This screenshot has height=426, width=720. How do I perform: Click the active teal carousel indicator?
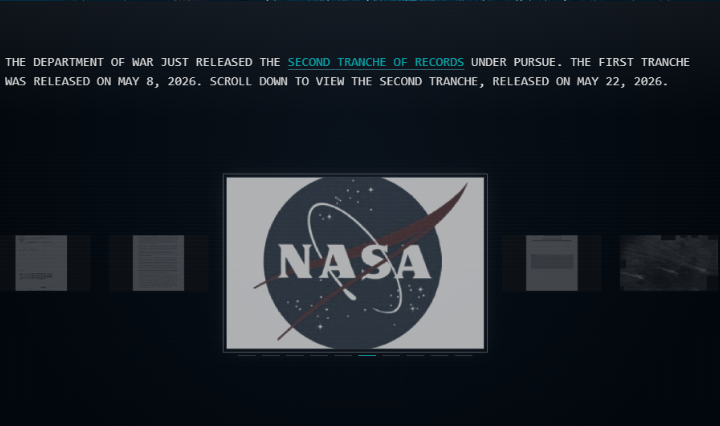(367, 355)
